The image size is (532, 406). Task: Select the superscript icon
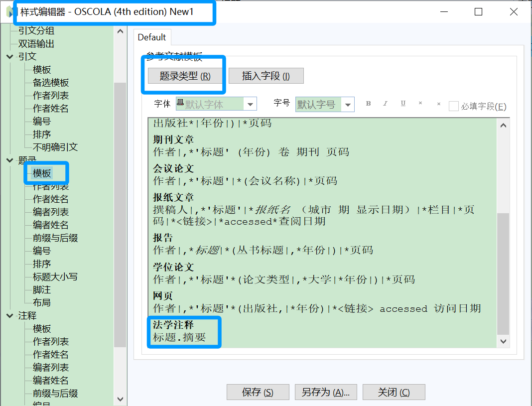pyautogui.click(x=420, y=103)
